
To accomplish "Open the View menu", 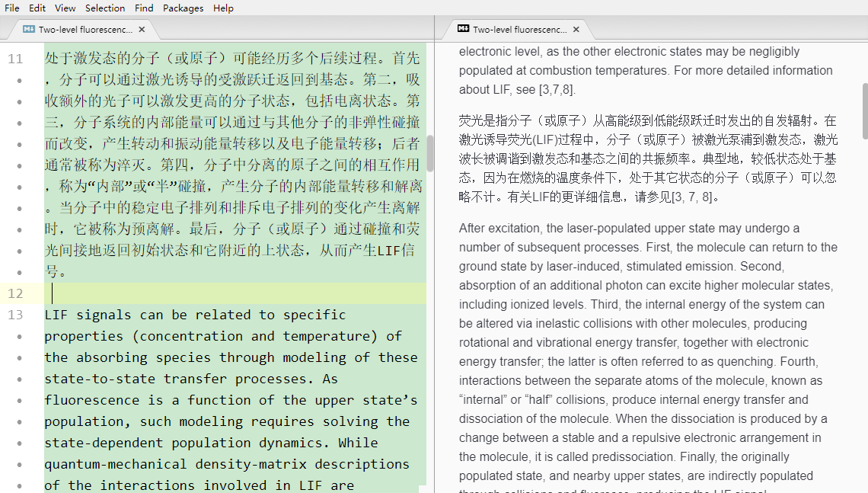I will pyautogui.click(x=65, y=8).
